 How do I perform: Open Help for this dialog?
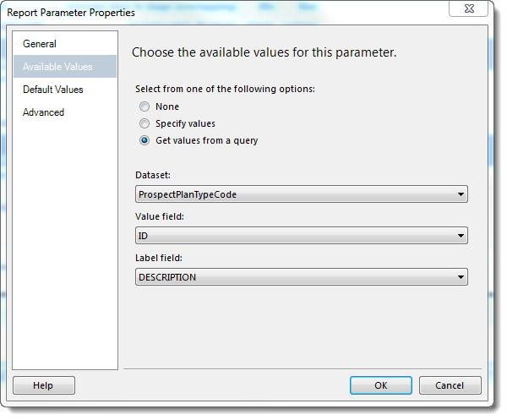[x=44, y=385]
